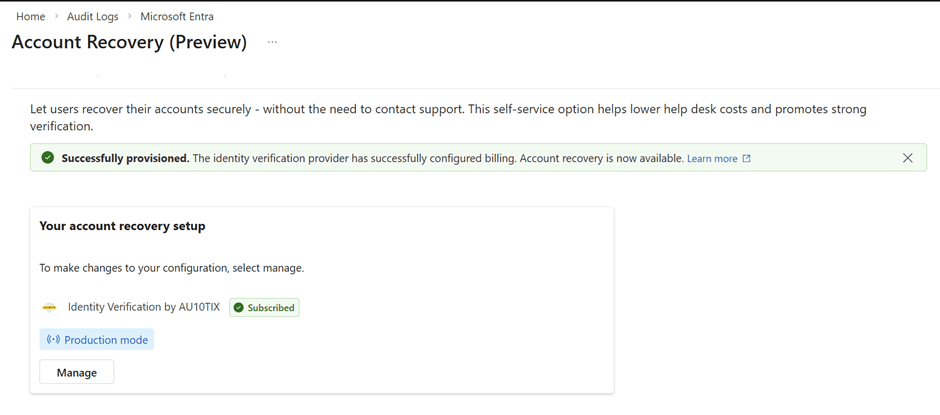Click the green success checkmark in banner
Viewport: 940px width, 415px height.
tap(47, 158)
